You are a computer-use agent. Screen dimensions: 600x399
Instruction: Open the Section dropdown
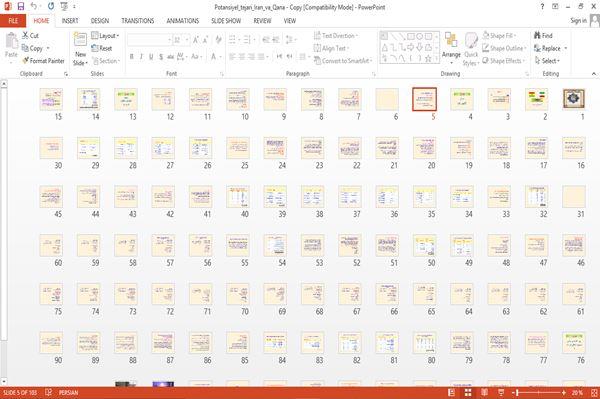[106, 61]
